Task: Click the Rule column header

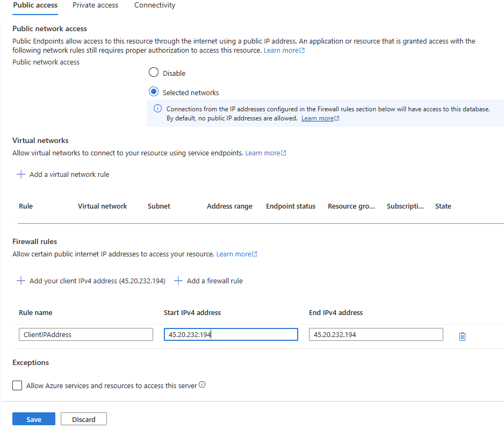Action: pyautogui.click(x=26, y=206)
